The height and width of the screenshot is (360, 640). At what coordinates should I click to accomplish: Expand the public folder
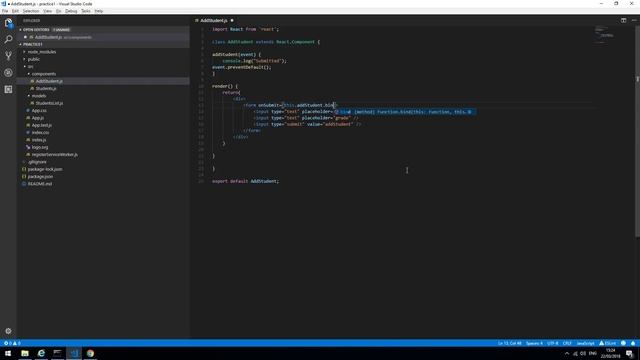pyautogui.click(x=33, y=59)
